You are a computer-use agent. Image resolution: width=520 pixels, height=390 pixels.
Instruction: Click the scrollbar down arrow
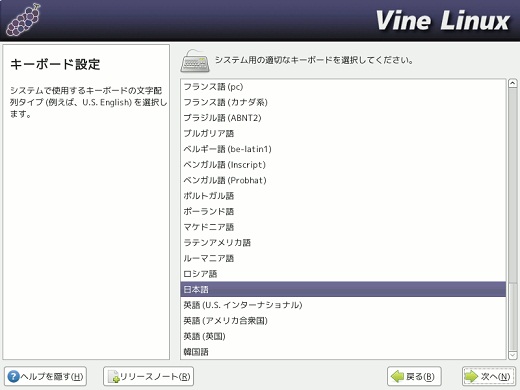513,355
